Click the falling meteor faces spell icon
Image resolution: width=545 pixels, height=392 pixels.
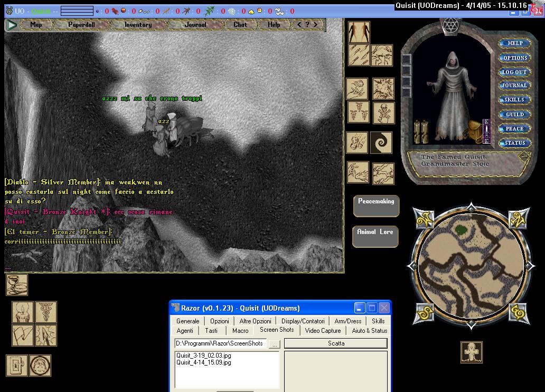357,143
